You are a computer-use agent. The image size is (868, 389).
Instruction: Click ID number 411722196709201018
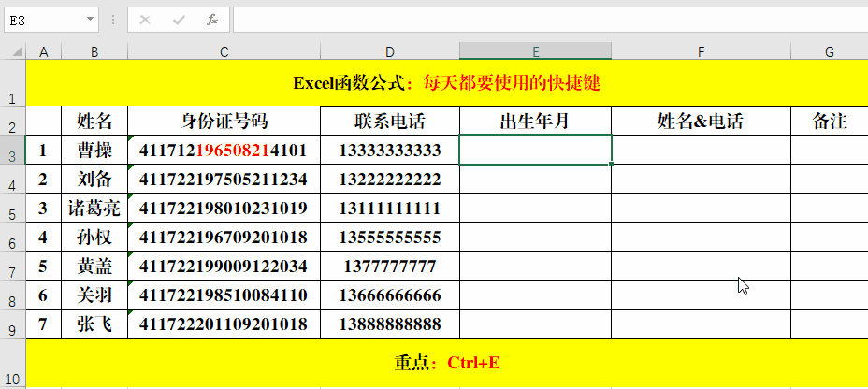point(224,237)
